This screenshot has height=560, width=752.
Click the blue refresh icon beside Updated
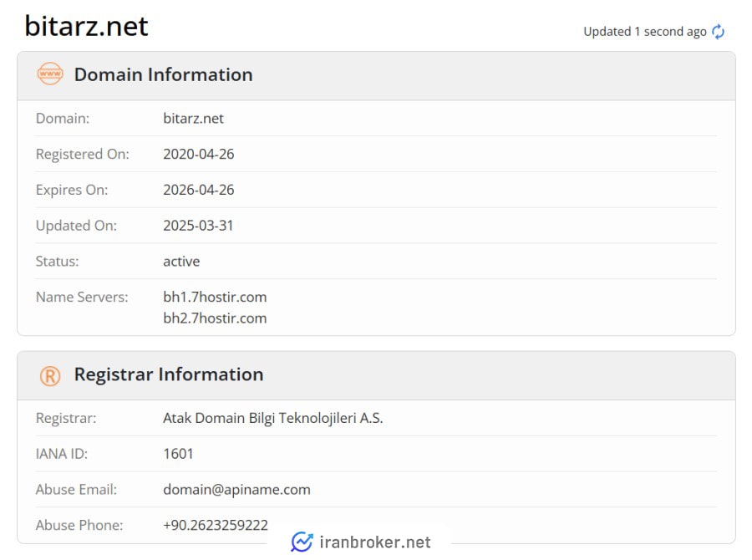click(718, 32)
